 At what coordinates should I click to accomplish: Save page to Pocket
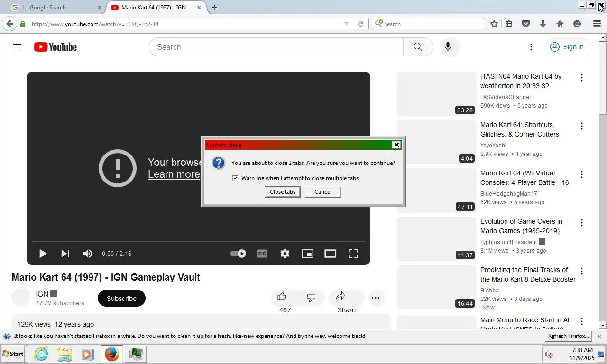pos(526,24)
